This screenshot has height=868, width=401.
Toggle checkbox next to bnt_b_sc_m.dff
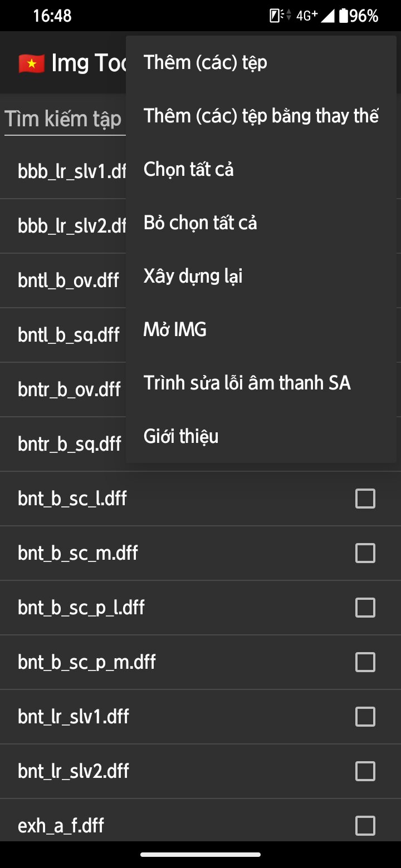click(365, 553)
